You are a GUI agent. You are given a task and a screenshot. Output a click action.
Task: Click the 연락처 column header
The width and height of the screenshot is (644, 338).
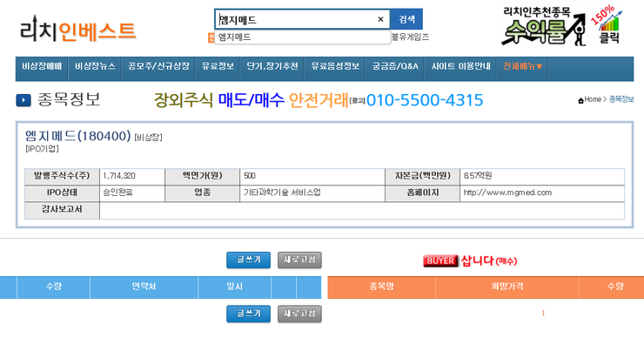click(x=144, y=287)
